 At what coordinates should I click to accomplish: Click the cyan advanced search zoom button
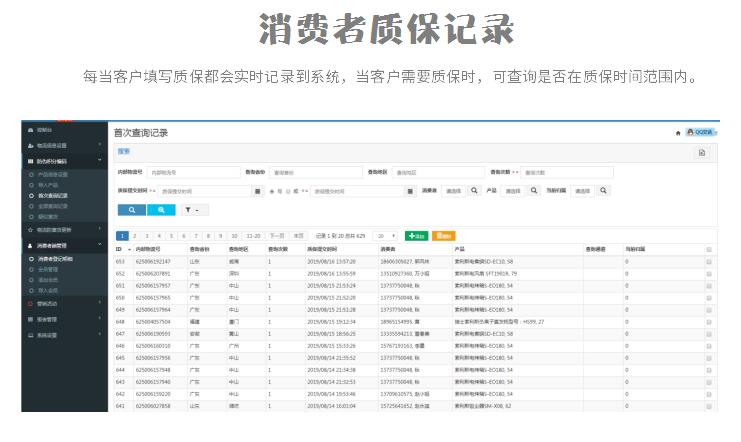(161, 210)
